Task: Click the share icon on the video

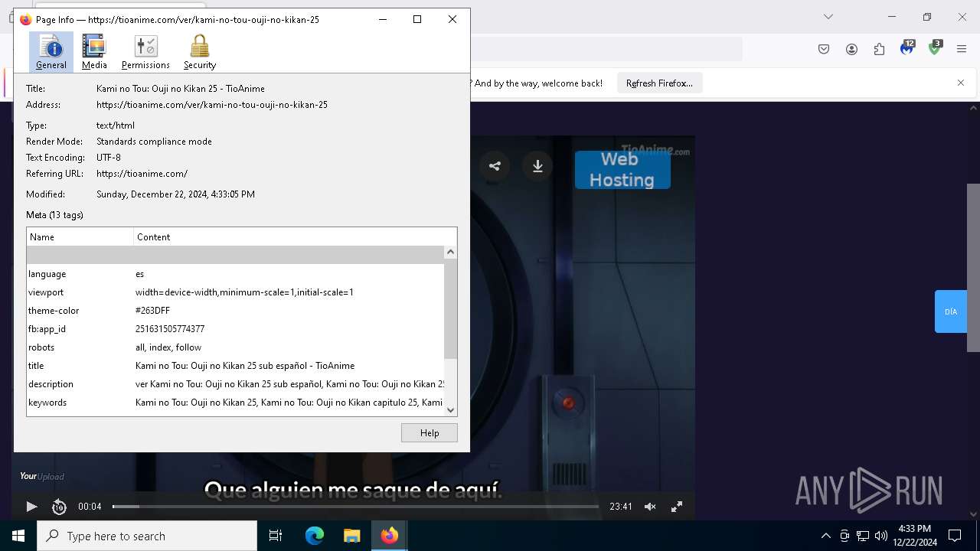Action: point(495,166)
